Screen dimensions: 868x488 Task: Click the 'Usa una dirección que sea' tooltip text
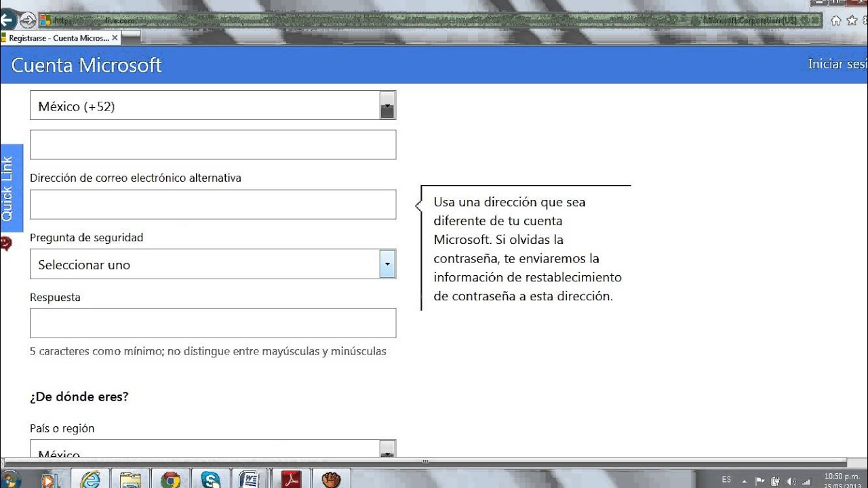(x=509, y=202)
